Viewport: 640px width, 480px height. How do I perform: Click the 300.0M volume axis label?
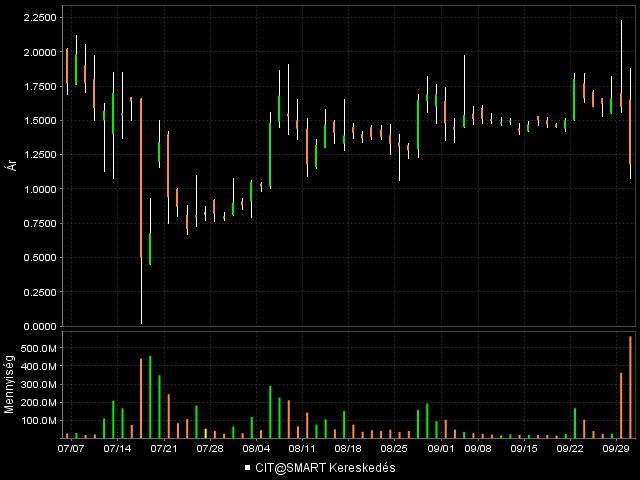tap(40, 384)
